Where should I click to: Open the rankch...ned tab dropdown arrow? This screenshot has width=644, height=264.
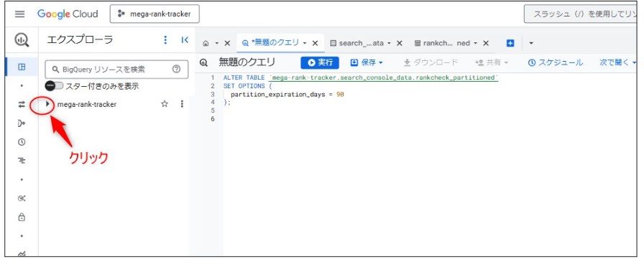[x=476, y=43]
